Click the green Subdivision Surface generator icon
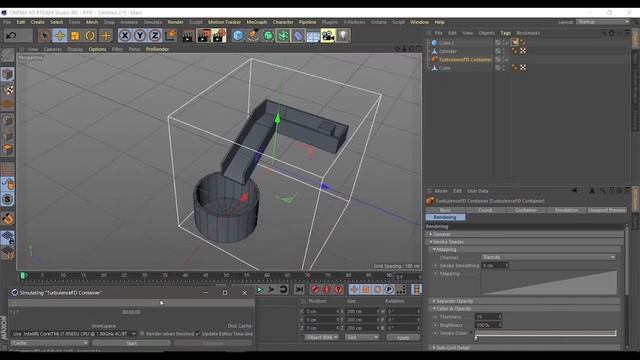 click(x=268, y=36)
